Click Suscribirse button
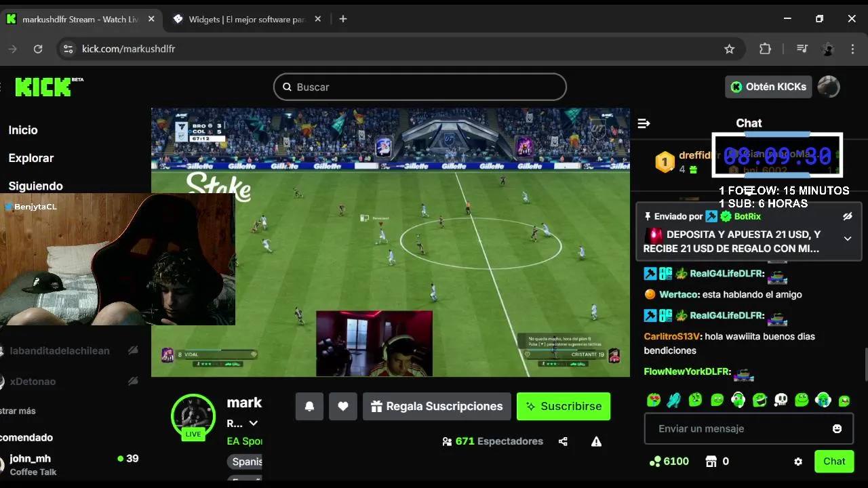 click(x=564, y=406)
